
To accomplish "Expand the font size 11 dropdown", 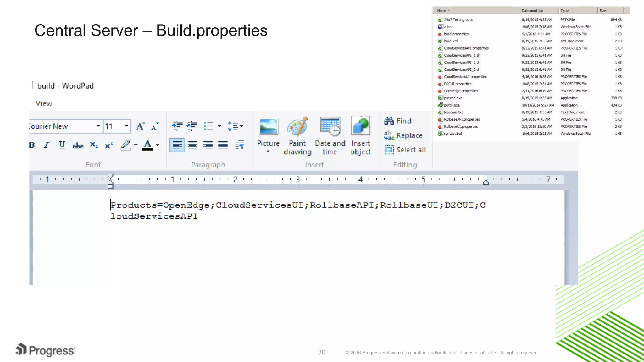I will (126, 126).
